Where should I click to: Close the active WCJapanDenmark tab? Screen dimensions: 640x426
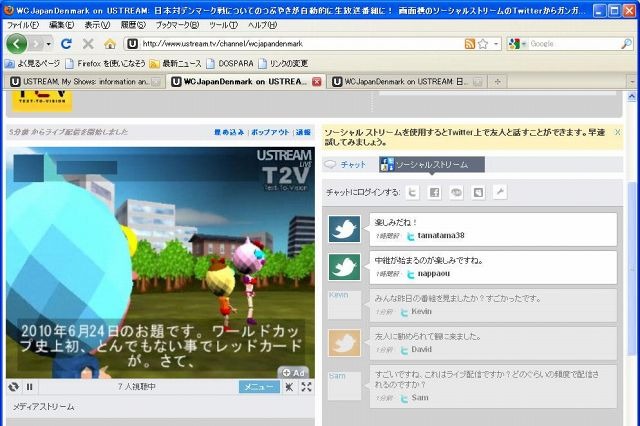pos(316,82)
